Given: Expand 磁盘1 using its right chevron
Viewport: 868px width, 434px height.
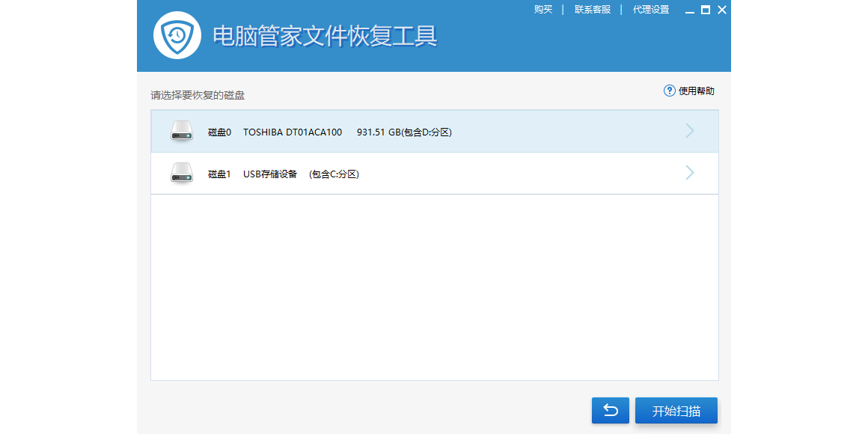Looking at the screenshot, I should click(689, 174).
